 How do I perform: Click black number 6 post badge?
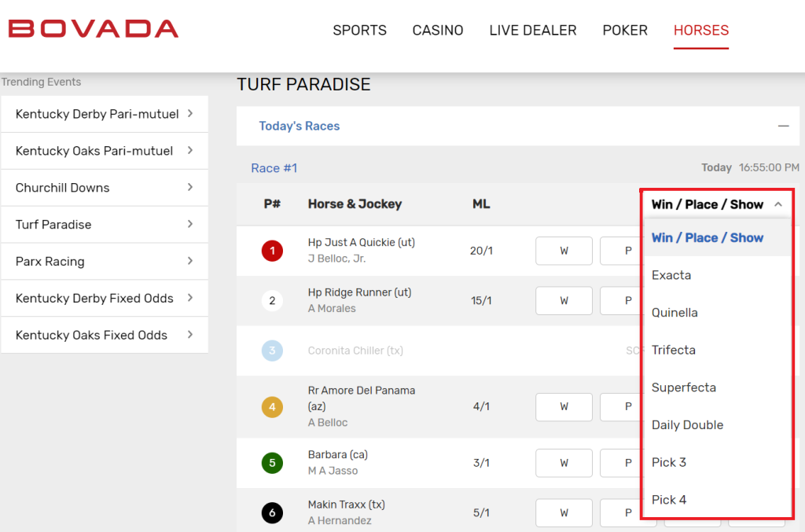click(272, 512)
